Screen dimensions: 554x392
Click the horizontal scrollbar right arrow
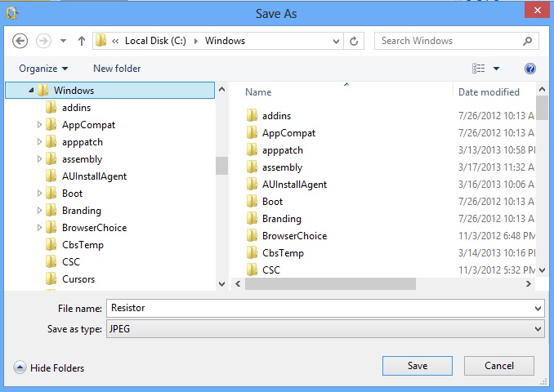(528, 284)
